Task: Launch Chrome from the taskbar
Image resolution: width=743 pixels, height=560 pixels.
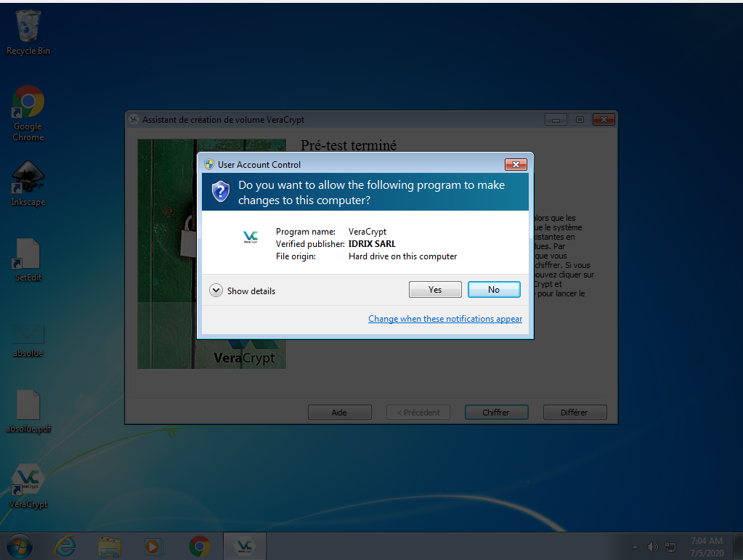Action: click(200, 546)
